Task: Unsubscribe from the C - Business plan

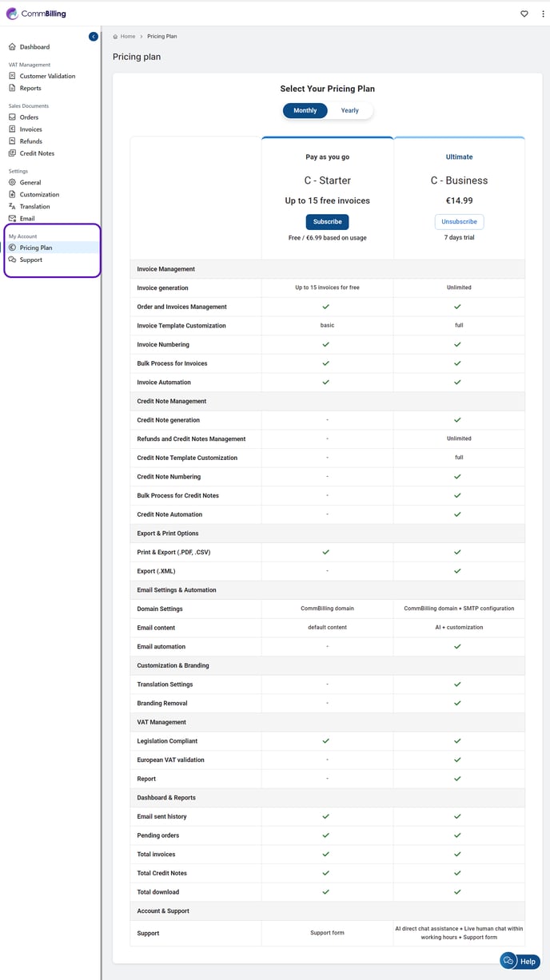Action: (x=459, y=222)
